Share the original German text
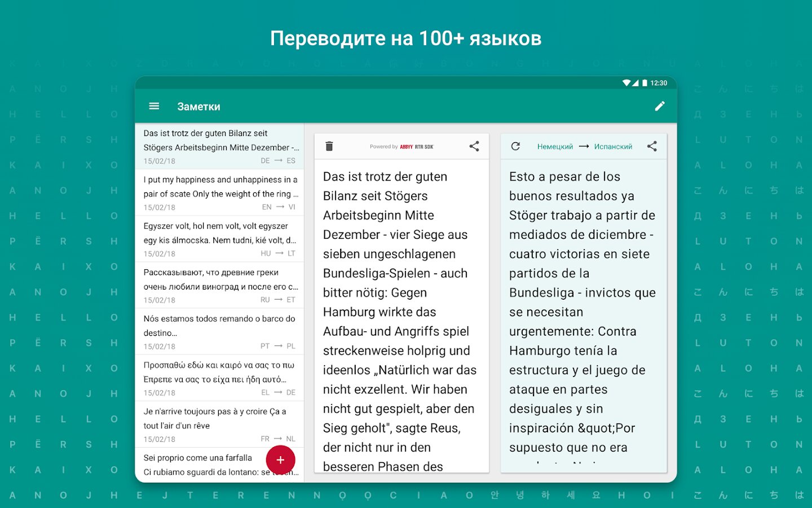 (x=474, y=146)
